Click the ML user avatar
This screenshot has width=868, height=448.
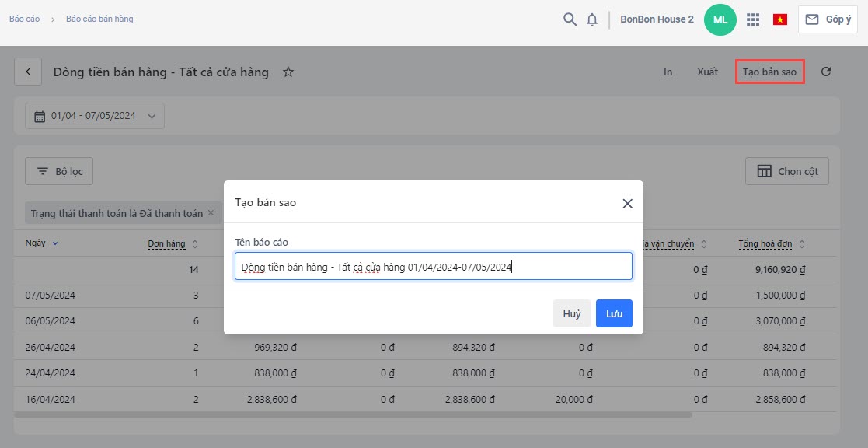720,19
